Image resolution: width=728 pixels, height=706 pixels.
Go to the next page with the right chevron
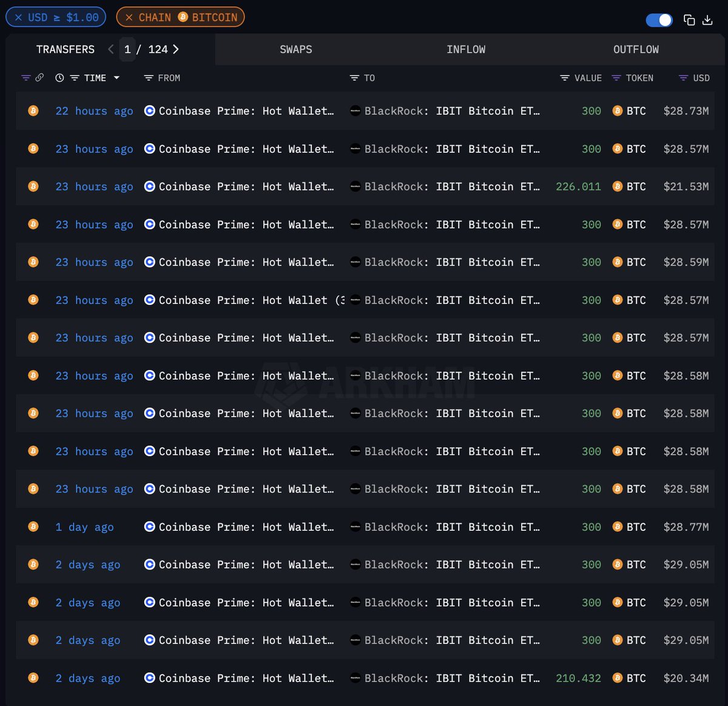point(175,49)
